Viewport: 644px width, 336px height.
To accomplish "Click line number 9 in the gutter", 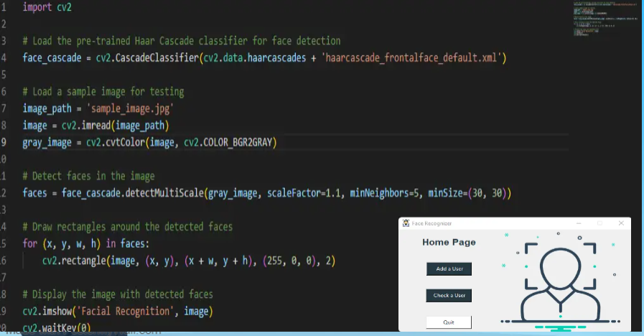I will click(4, 143).
